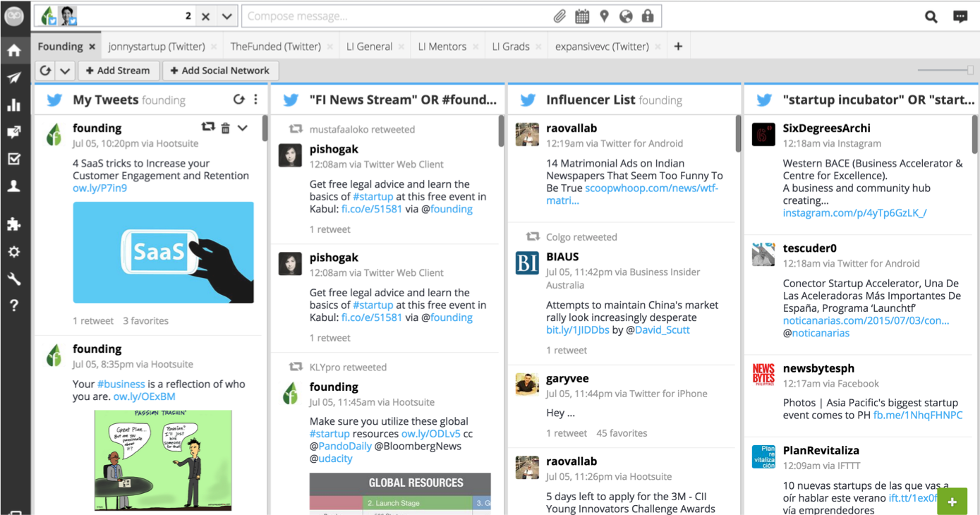
Task: Close the TheFunded (Twitter) tab
Action: pos(330,47)
